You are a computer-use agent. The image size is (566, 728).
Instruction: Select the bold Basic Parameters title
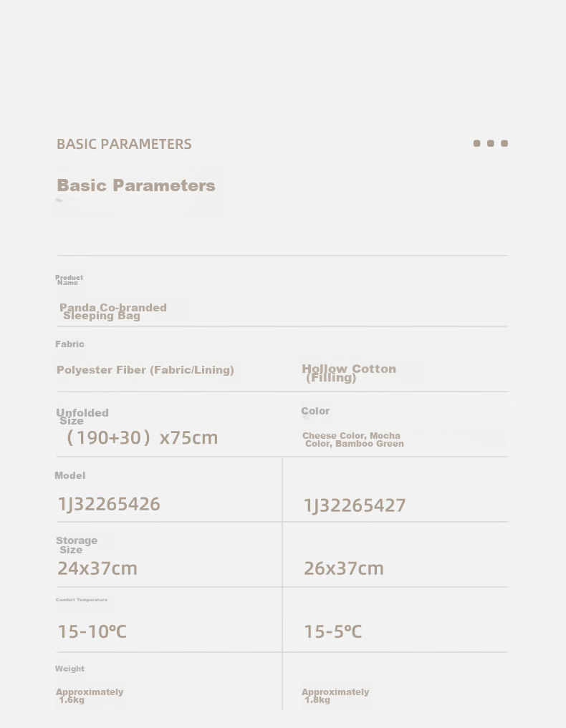[136, 185]
